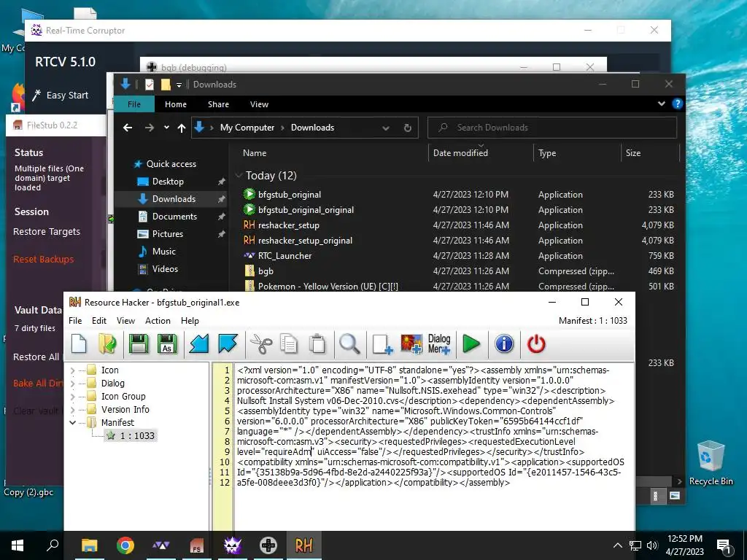This screenshot has height=560, width=747.
Task: Compile script with green play icon
Action: [x=471, y=344]
